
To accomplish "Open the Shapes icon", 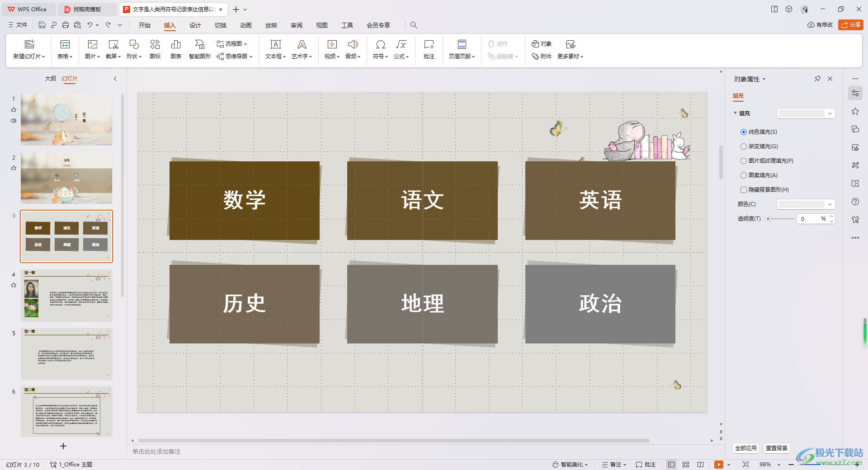I will (134, 44).
